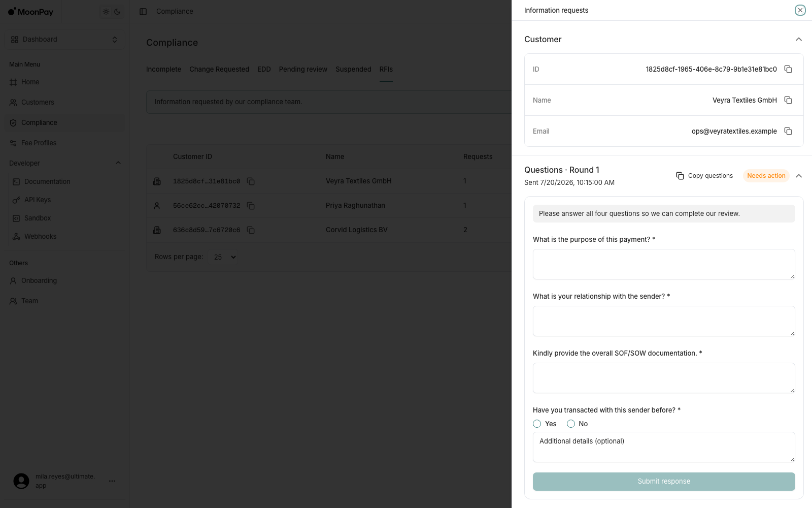
Task: Open Compliance in the sidebar
Action: pyautogui.click(x=64, y=122)
